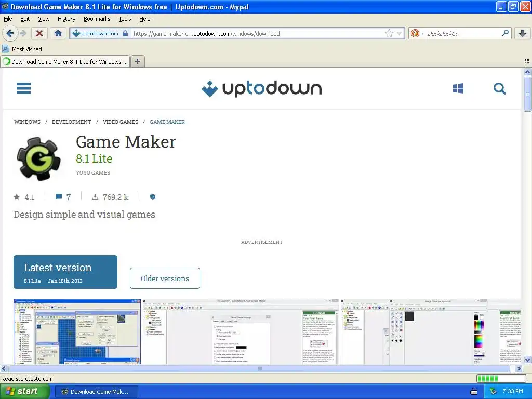Screen dimensions: 532x399
Task: Click the horizontal scrollbar right arrow
Action: coord(518,368)
